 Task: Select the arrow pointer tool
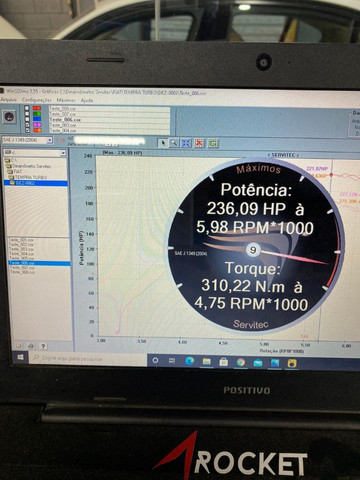tap(163, 143)
